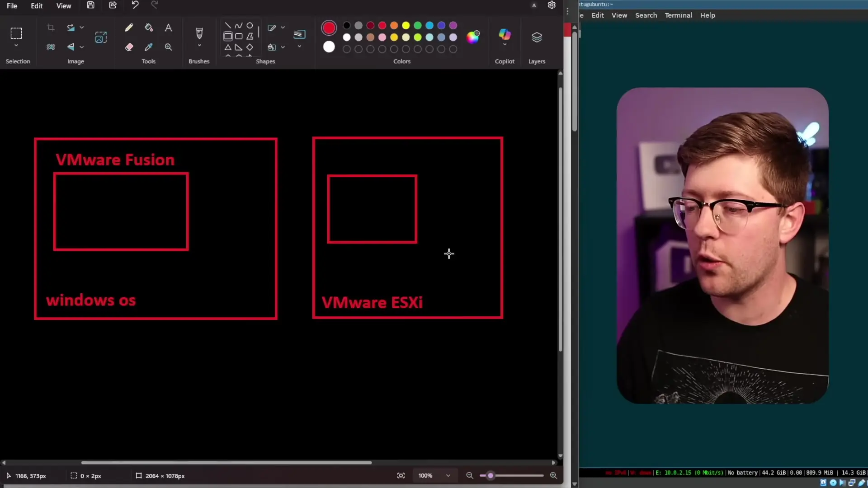The width and height of the screenshot is (868, 488).
Task: Undo the last action
Action: click(x=135, y=5)
